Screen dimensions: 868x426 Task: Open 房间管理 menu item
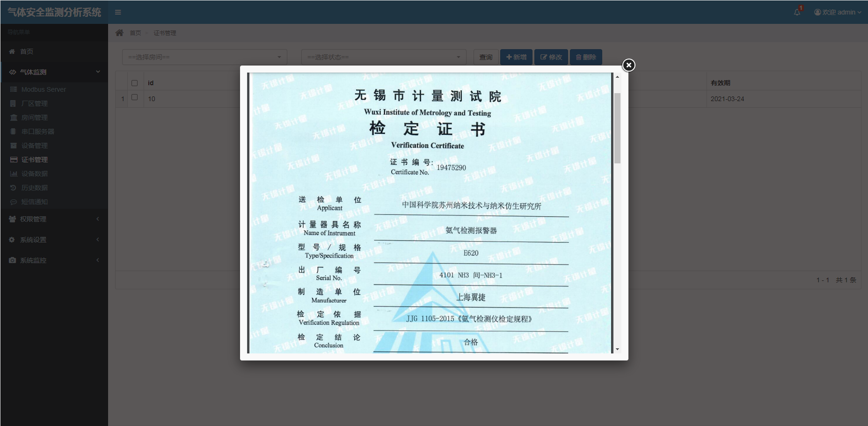35,118
